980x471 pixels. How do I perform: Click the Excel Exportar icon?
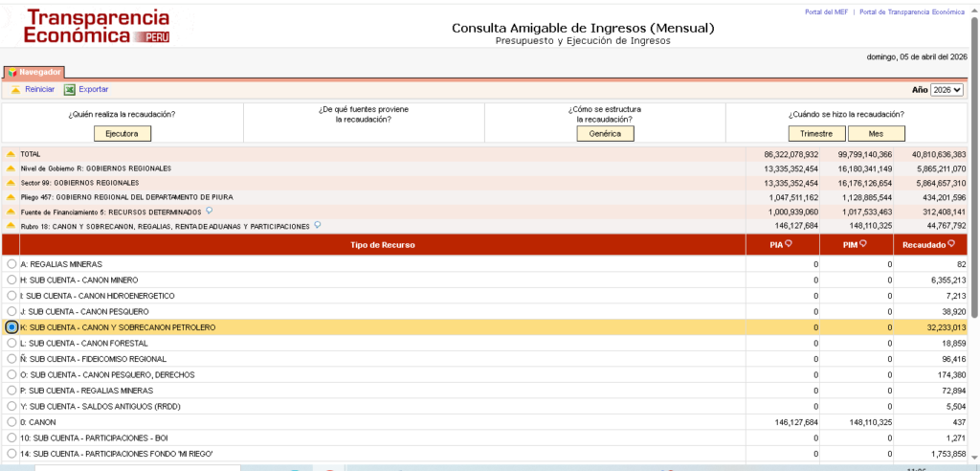point(69,89)
